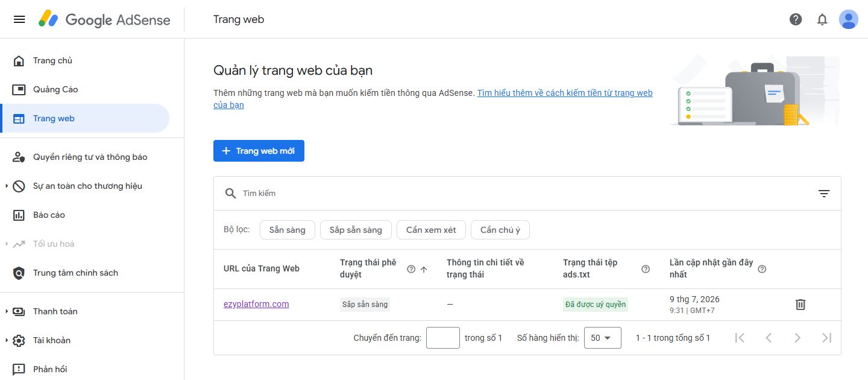868x380 pixels.
Task: Click the Quyền riêng tư person icon
Action: click(x=19, y=157)
